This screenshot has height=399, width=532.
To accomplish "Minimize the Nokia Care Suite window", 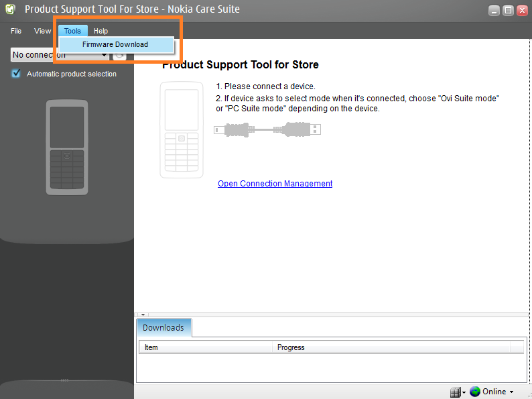I will pyautogui.click(x=494, y=11).
